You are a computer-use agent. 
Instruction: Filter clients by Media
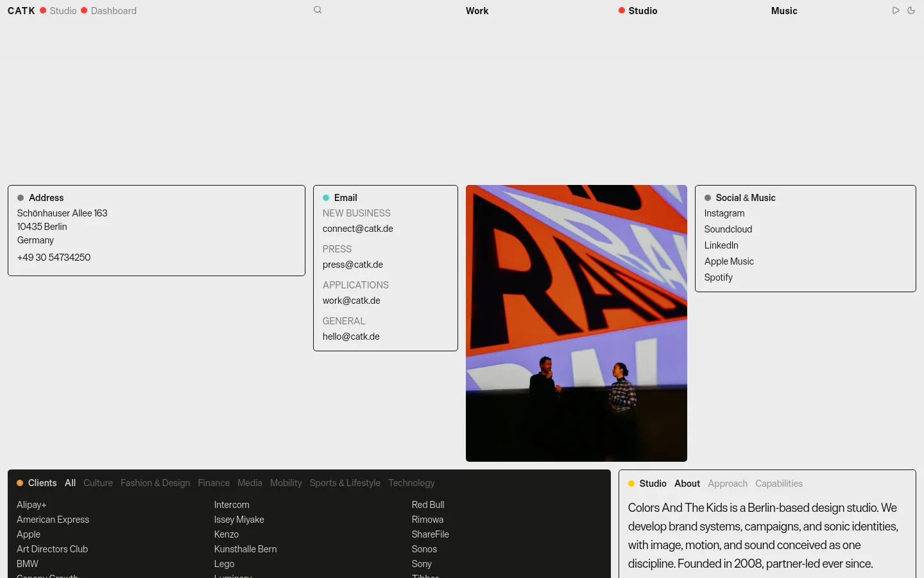[x=250, y=483]
